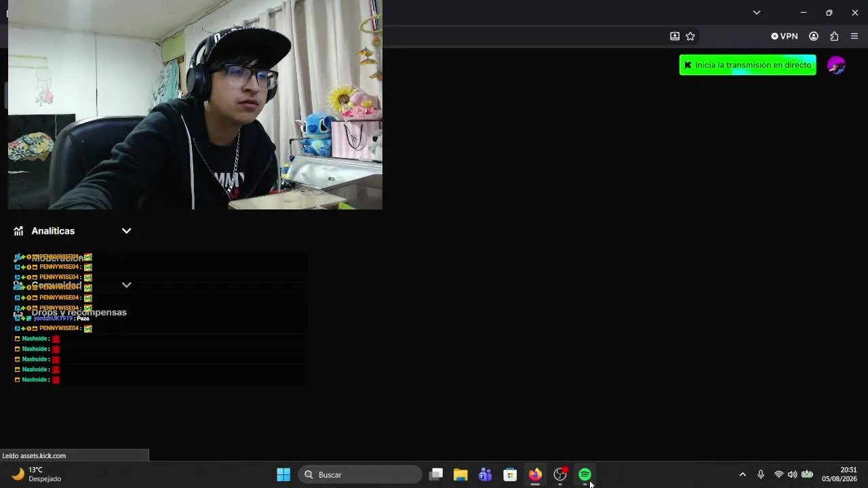Open the Windows Start menu
This screenshot has height=488, width=868.
(x=283, y=474)
